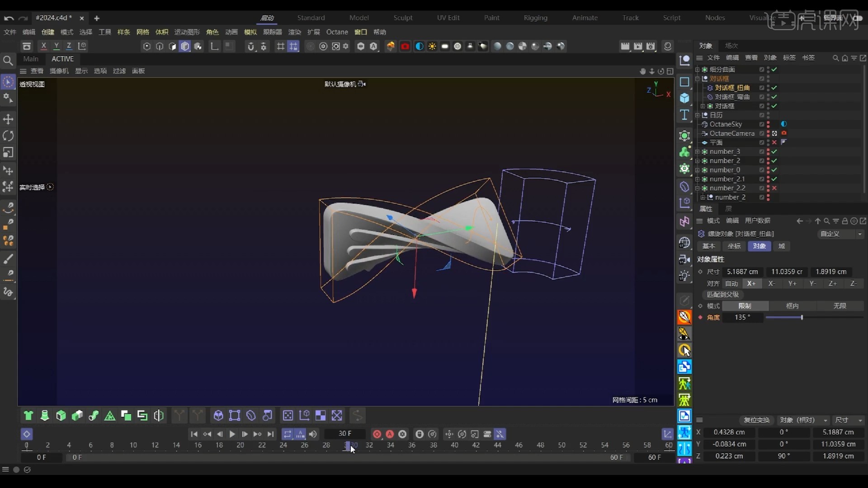Expand the number_3 tree node

tap(697, 151)
